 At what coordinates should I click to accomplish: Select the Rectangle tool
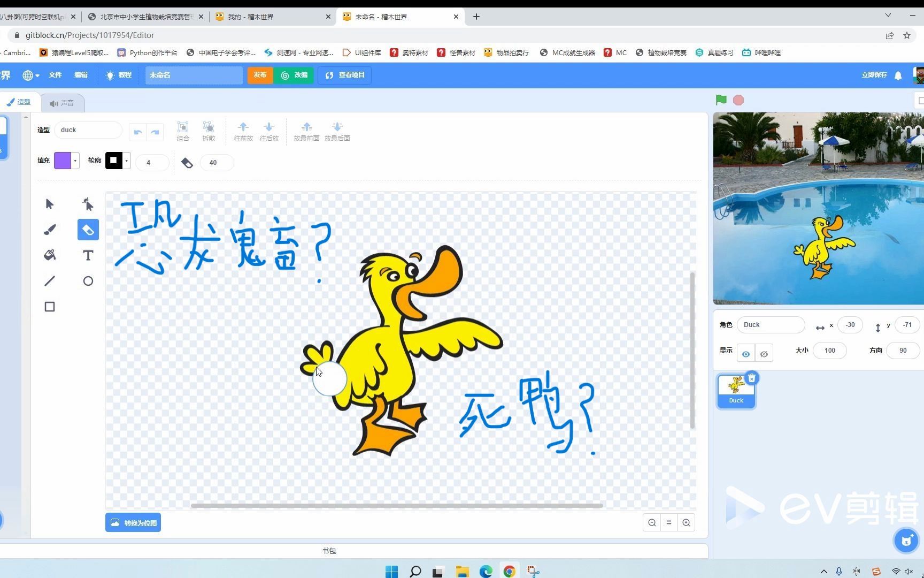[50, 307]
